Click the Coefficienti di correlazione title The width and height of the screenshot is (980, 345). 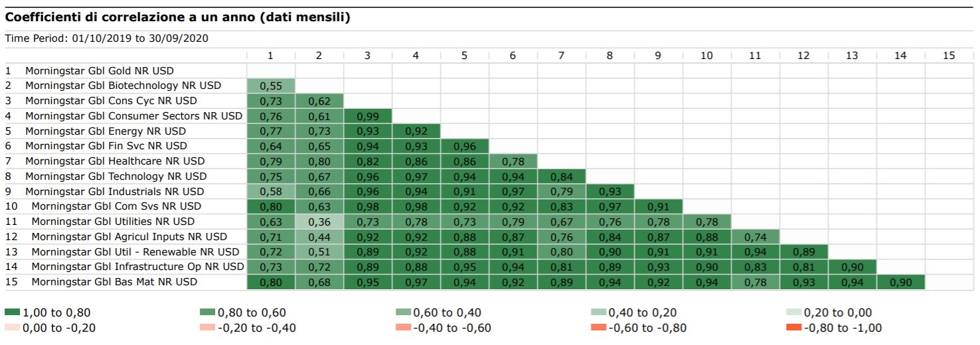tap(177, 18)
